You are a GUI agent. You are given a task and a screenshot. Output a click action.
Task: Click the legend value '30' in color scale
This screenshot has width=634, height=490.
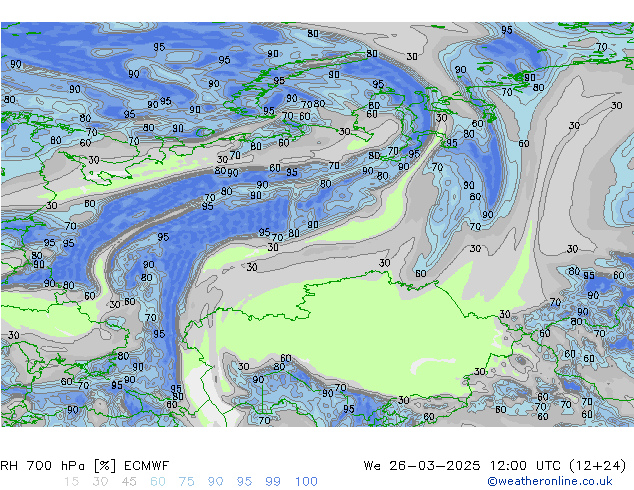(100, 482)
